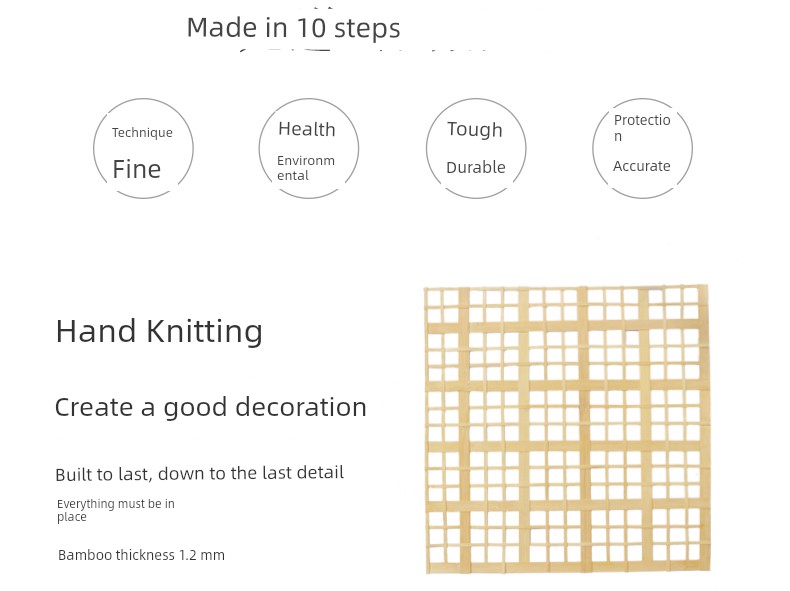This screenshot has width=790, height=591.
Task: Select the Protection Accurate circle badge
Action: (642, 148)
